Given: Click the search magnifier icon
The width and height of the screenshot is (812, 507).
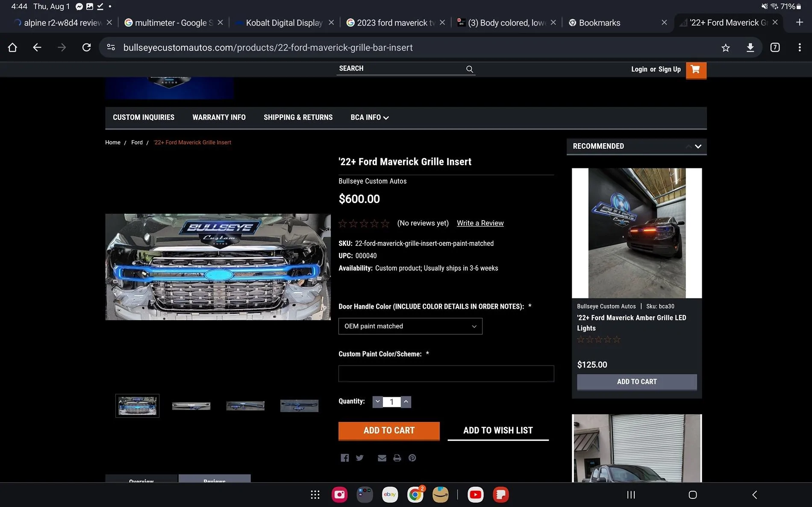Looking at the screenshot, I should [470, 69].
